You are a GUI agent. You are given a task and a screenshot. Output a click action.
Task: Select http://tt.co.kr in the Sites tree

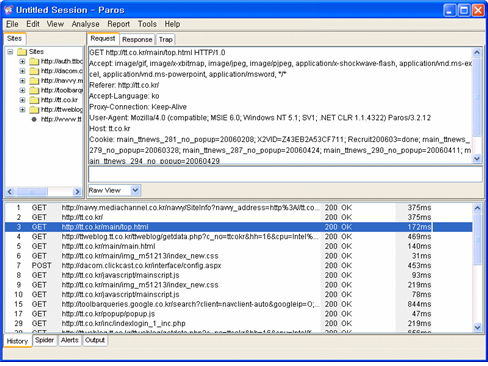tap(59, 100)
